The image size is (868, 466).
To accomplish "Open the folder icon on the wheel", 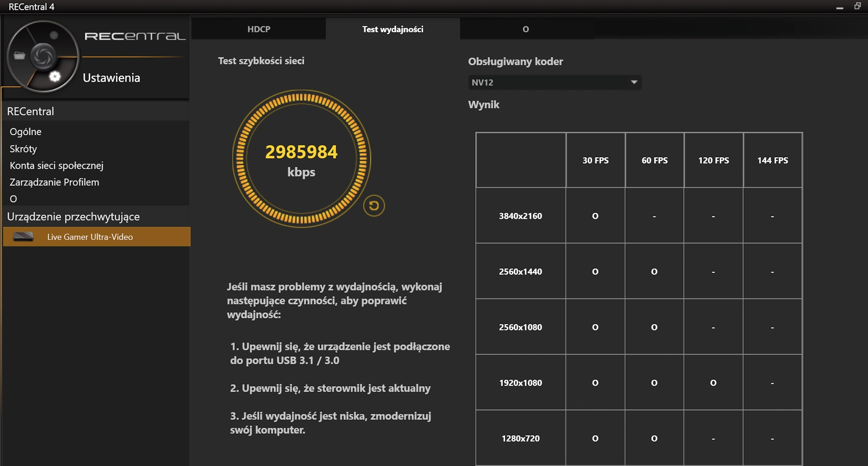I will click(x=20, y=56).
